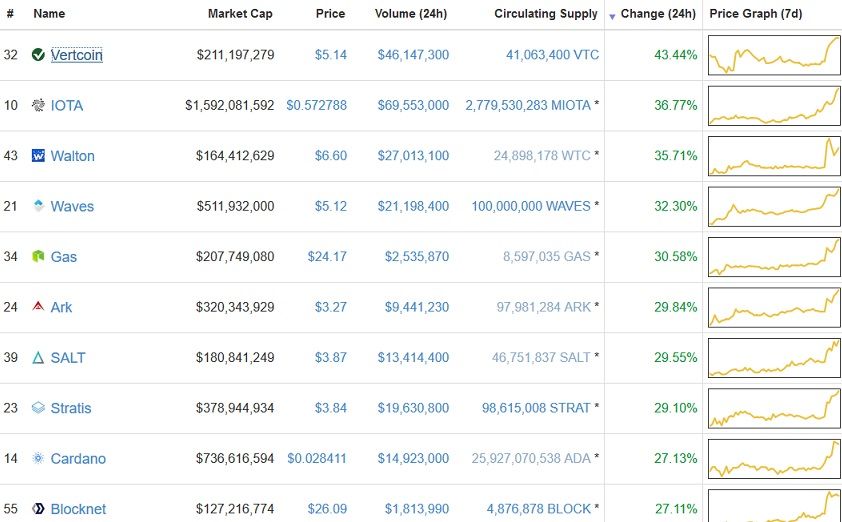The height and width of the screenshot is (522, 842).
Task: Sort by Circulating Supply column header
Action: (x=546, y=14)
